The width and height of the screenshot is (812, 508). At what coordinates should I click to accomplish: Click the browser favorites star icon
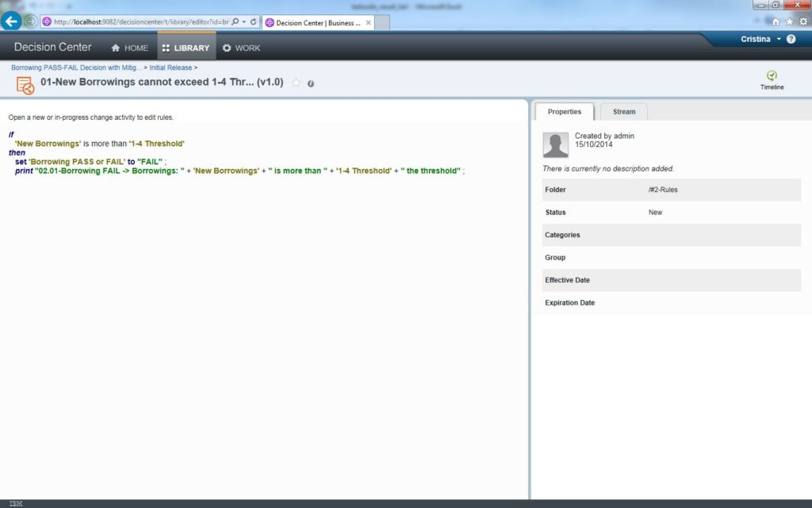click(x=789, y=21)
